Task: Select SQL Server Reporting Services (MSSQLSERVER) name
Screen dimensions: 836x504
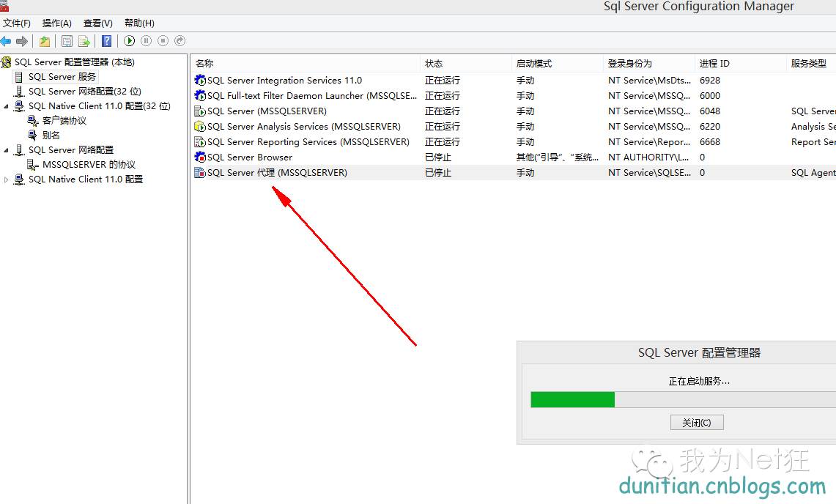Action: pyautogui.click(x=308, y=142)
